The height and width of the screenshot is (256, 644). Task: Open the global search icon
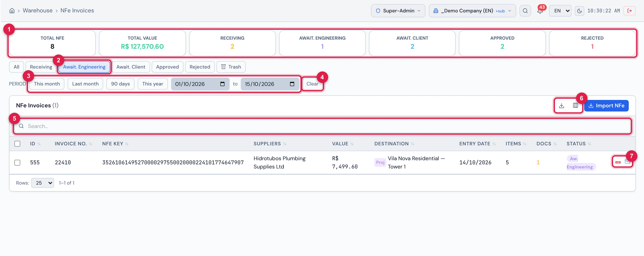click(525, 11)
